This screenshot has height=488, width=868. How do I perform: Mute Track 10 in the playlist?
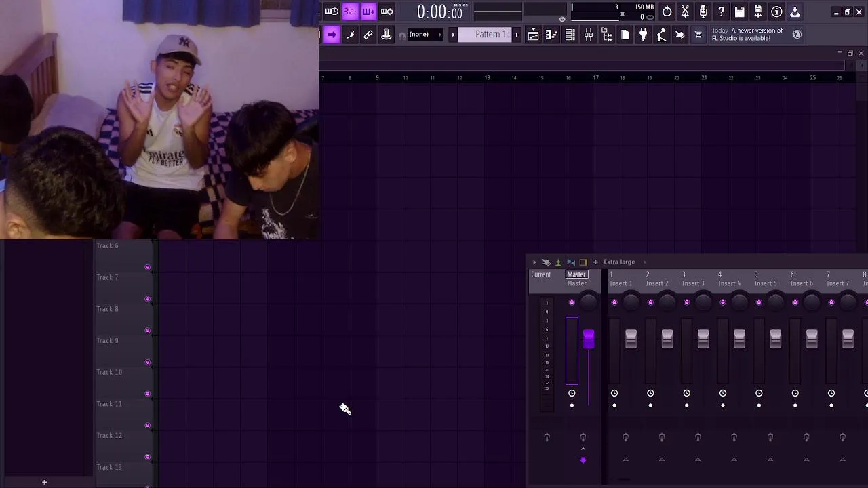click(x=148, y=394)
